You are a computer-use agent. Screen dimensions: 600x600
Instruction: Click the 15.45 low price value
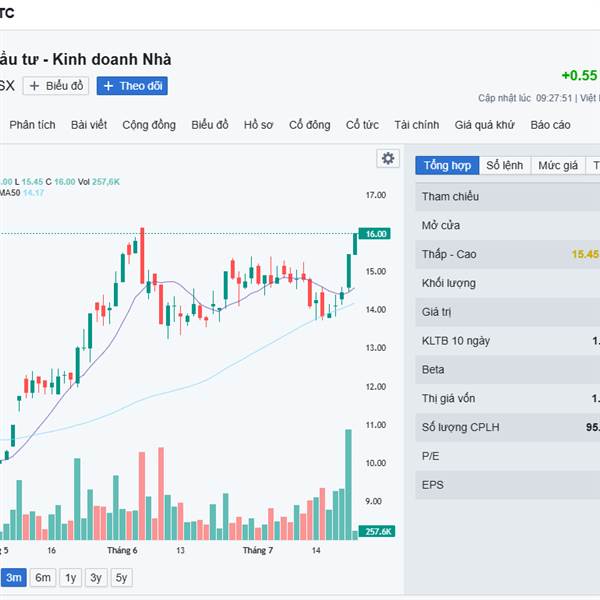[585, 254]
